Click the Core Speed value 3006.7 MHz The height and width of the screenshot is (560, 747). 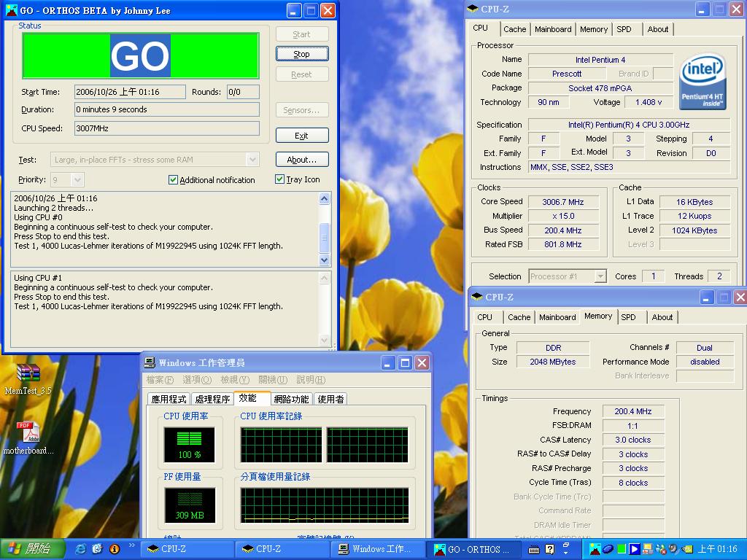pyautogui.click(x=563, y=202)
